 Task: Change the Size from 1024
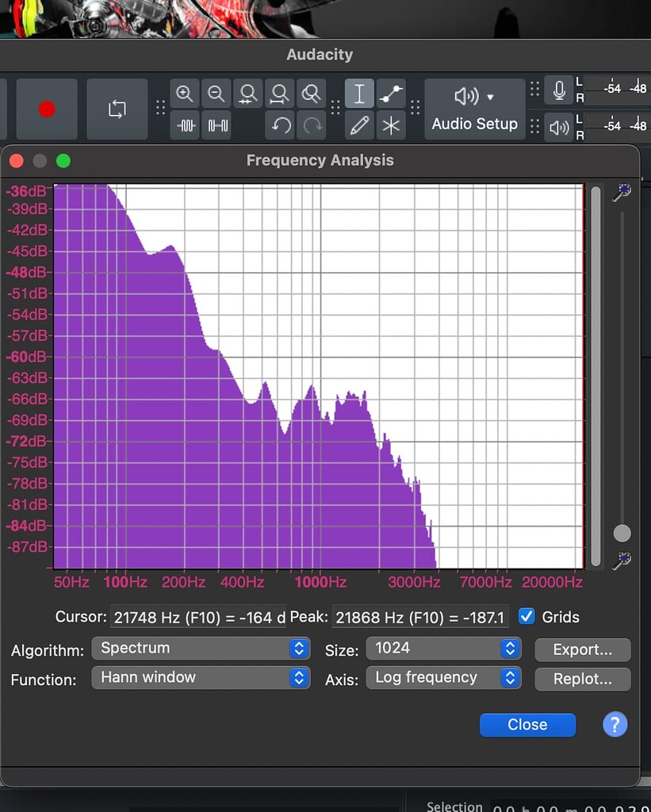coord(443,648)
